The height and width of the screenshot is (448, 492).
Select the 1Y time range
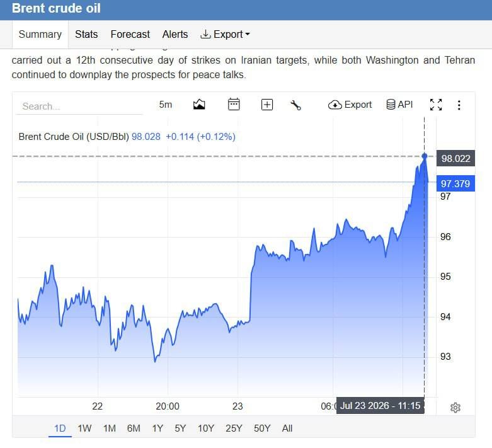click(x=157, y=428)
